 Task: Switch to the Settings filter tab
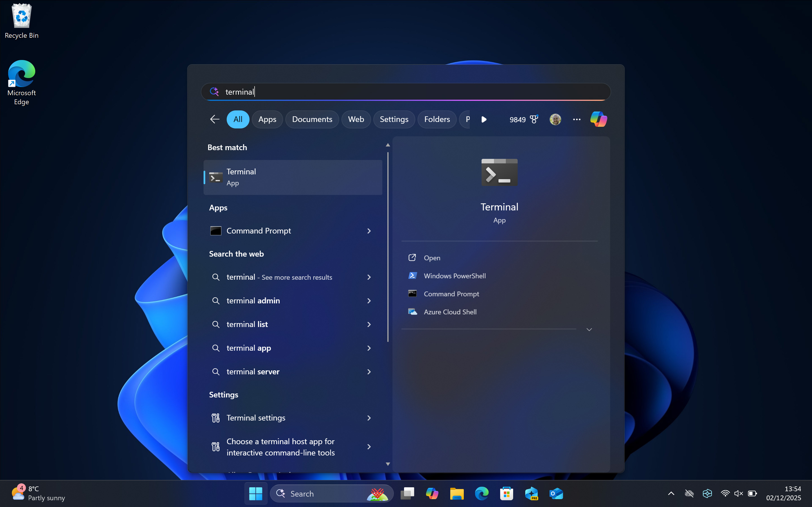pos(394,119)
